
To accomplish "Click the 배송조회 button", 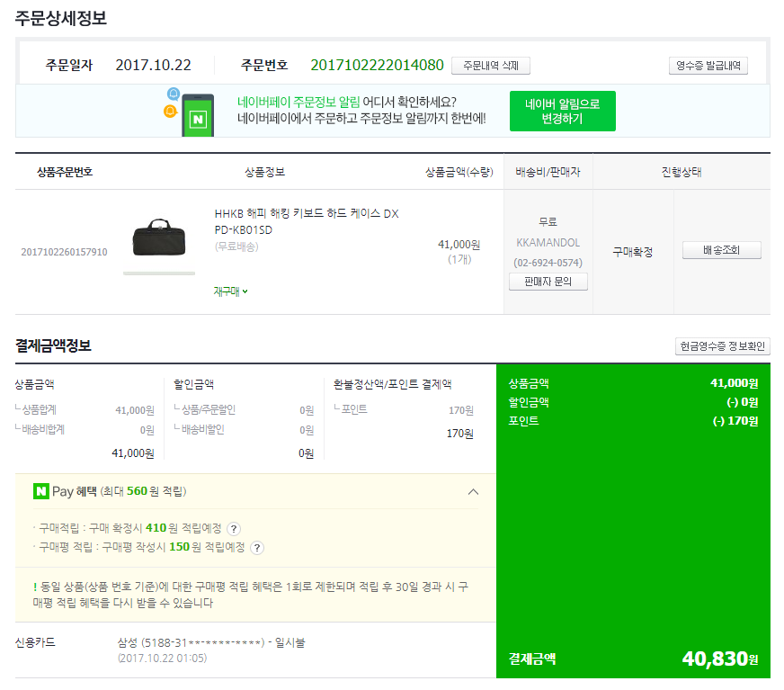I will coord(721,250).
